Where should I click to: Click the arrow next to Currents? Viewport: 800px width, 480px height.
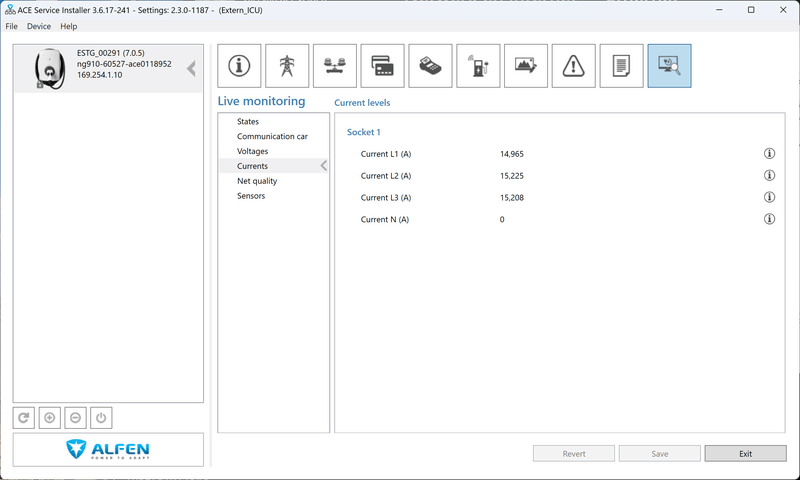pyautogui.click(x=323, y=165)
